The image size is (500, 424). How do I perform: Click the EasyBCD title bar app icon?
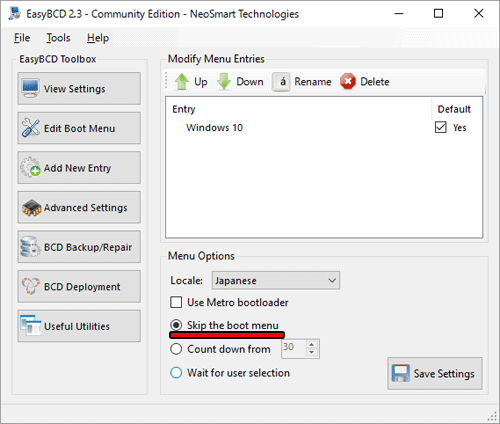pyautogui.click(x=15, y=13)
